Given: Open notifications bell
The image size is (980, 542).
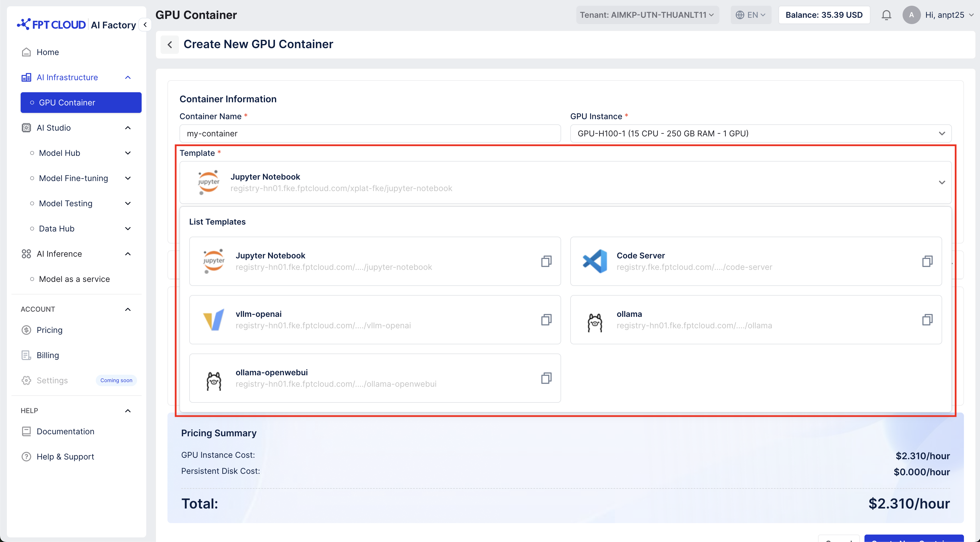Looking at the screenshot, I should point(886,15).
